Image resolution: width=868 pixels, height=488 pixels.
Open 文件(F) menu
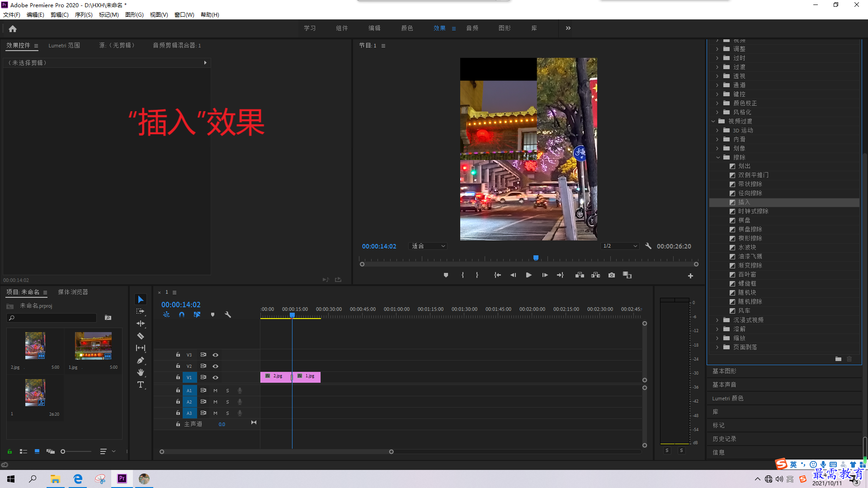pyautogui.click(x=12, y=15)
